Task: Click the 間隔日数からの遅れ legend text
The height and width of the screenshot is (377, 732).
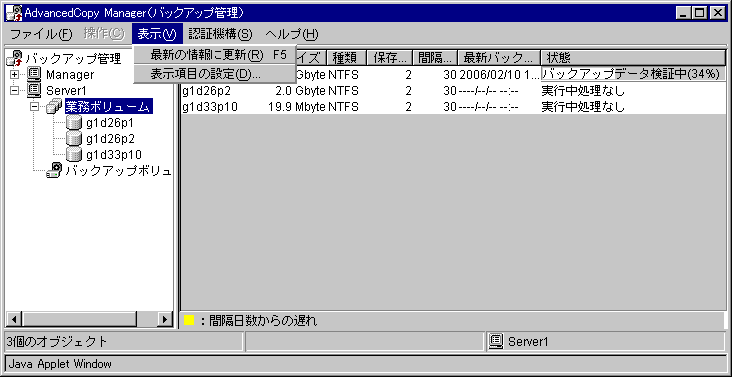Action: [x=263, y=321]
